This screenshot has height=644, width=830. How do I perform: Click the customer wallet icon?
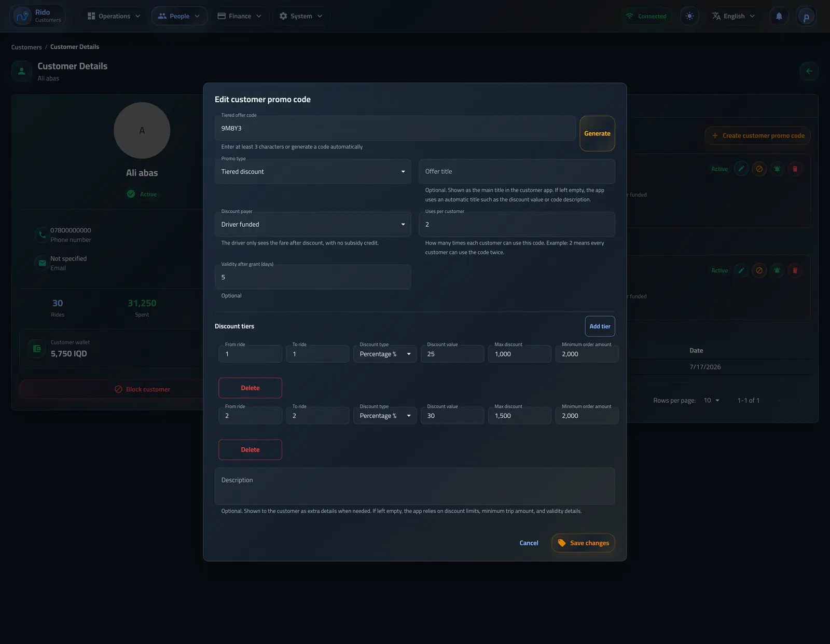pyautogui.click(x=37, y=349)
